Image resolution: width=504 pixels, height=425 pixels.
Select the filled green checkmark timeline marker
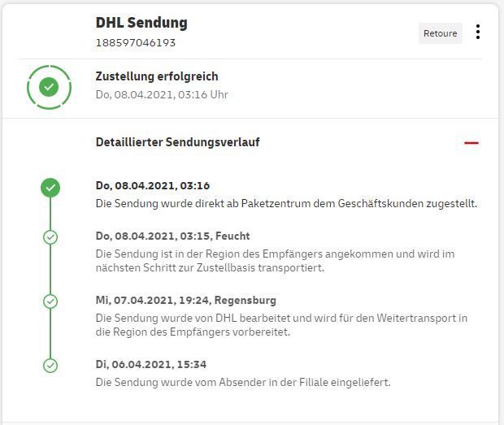(50, 188)
